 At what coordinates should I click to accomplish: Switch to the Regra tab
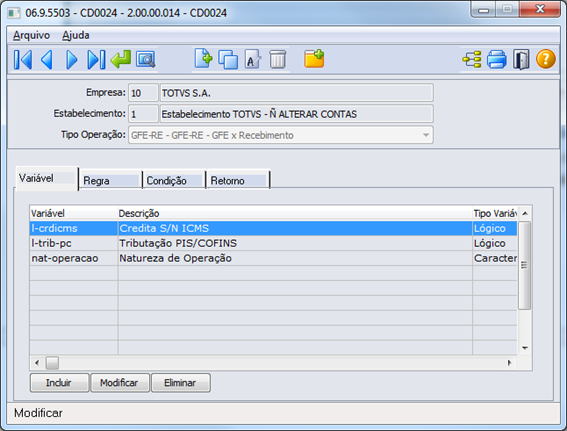[x=110, y=180]
